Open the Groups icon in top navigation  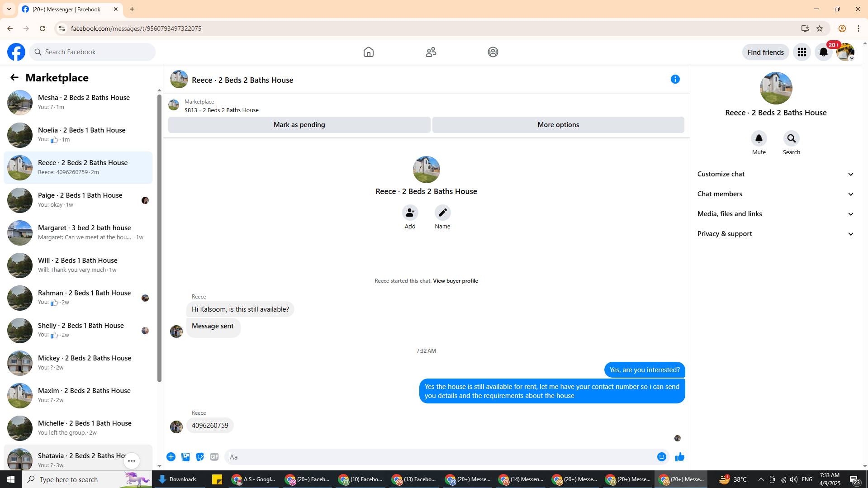pyautogui.click(x=493, y=52)
